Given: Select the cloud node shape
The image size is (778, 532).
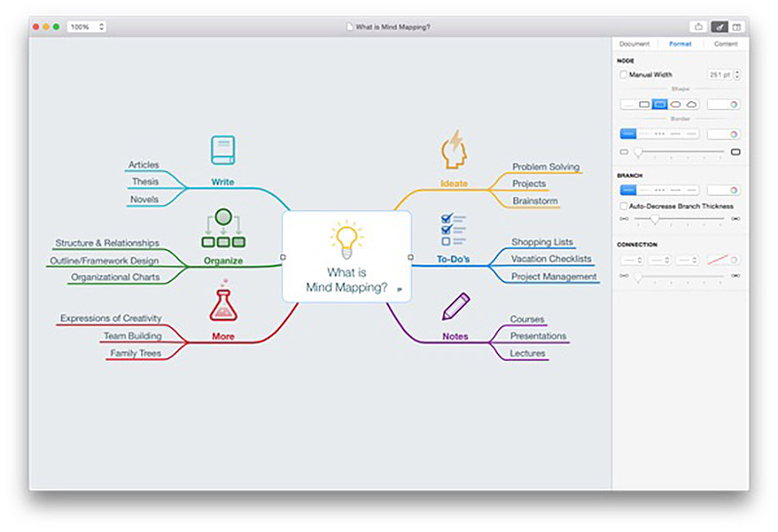Looking at the screenshot, I should [x=691, y=104].
